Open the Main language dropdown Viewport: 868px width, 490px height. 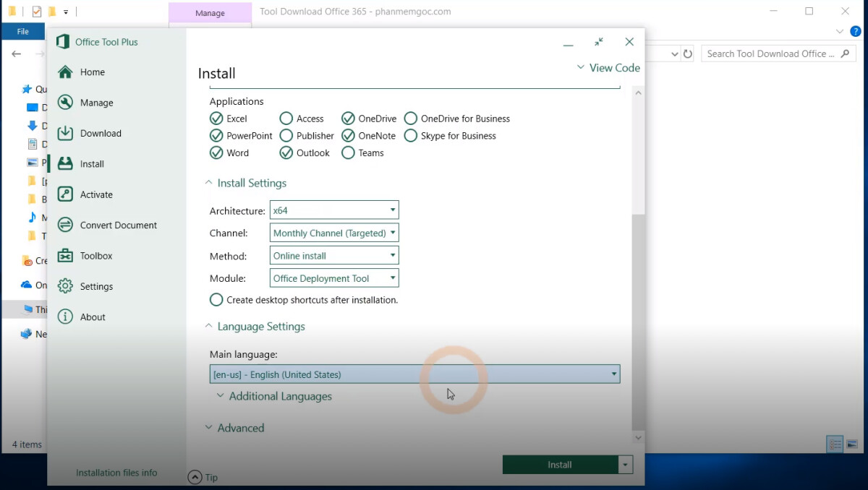[x=414, y=374]
